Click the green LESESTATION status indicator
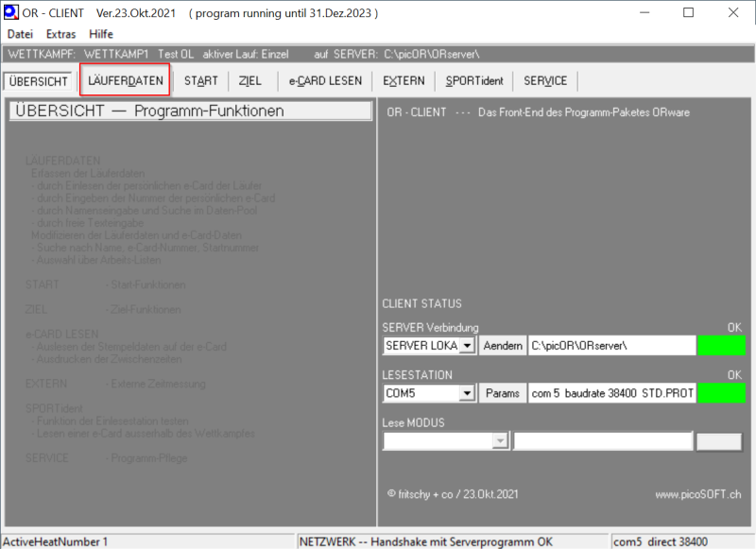 (721, 393)
